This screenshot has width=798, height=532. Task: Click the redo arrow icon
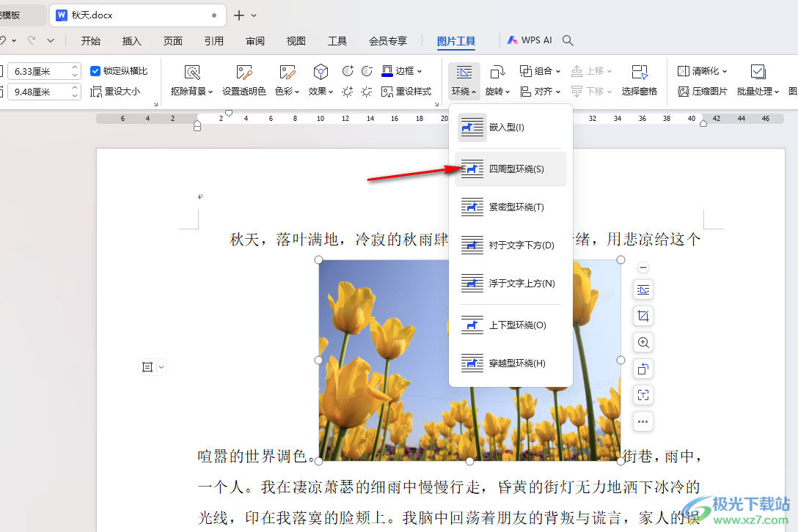click(32, 40)
